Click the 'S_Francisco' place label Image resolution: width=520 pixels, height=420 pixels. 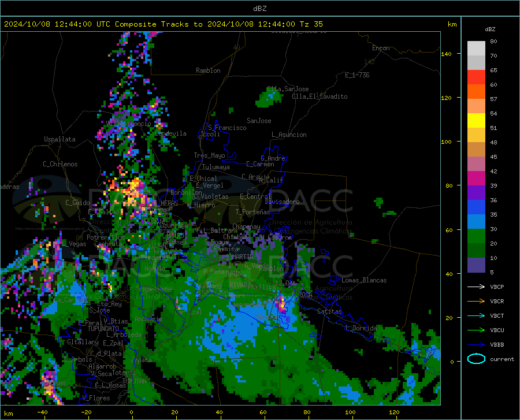coord(227,128)
